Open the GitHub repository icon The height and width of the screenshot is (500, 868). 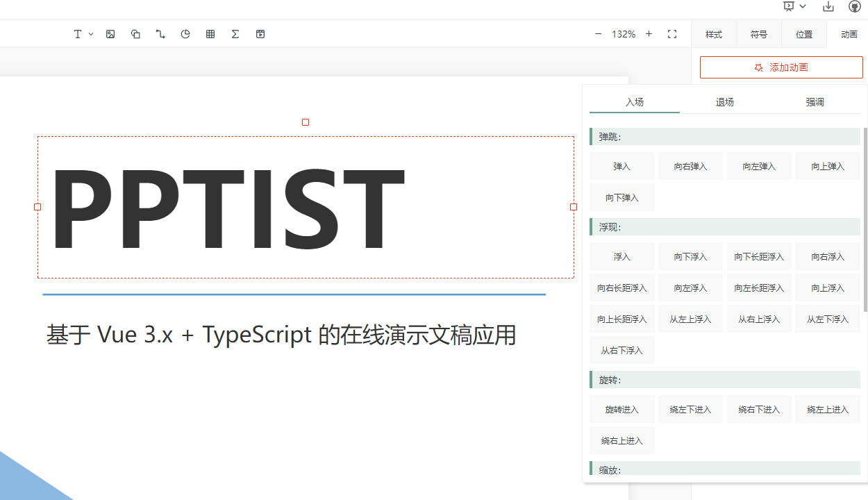tap(855, 6)
